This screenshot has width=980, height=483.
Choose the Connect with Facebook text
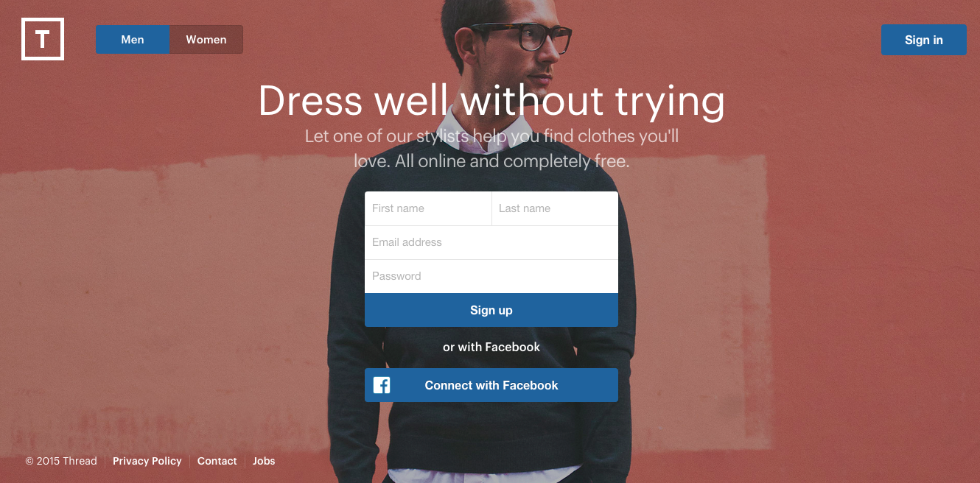coord(491,385)
